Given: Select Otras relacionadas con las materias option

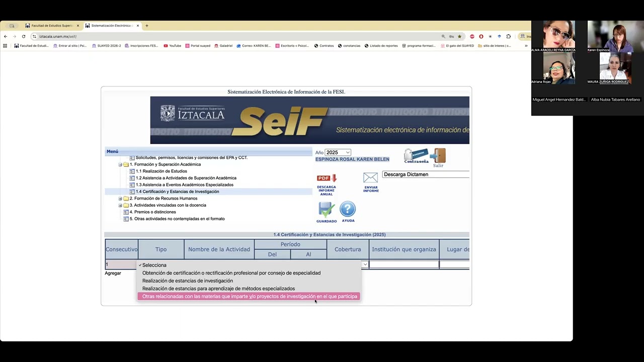Looking at the screenshot, I should (249, 297).
